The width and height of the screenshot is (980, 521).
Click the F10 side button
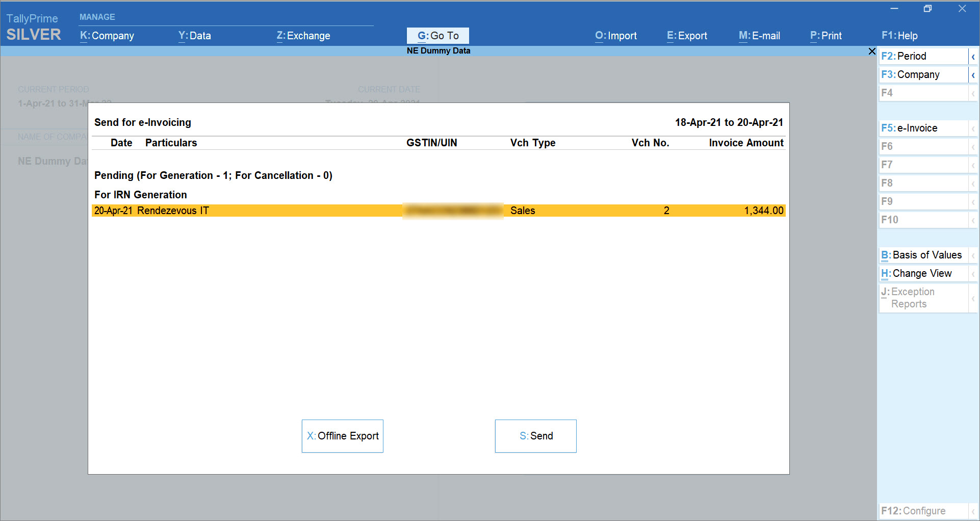923,220
